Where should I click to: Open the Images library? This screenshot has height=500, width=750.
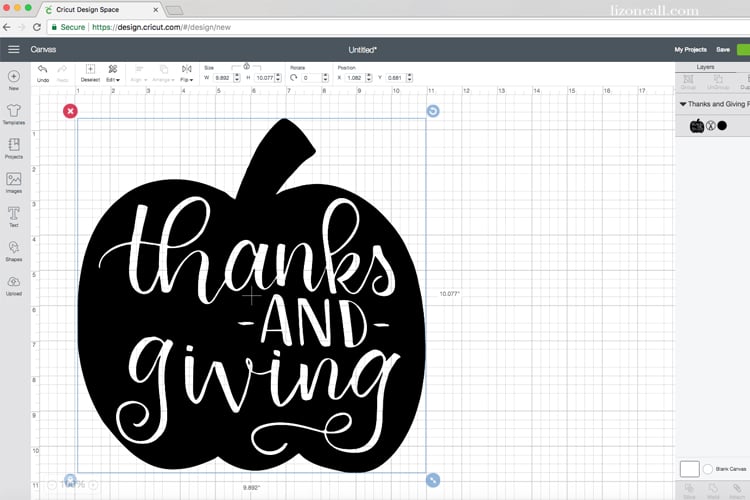click(14, 183)
